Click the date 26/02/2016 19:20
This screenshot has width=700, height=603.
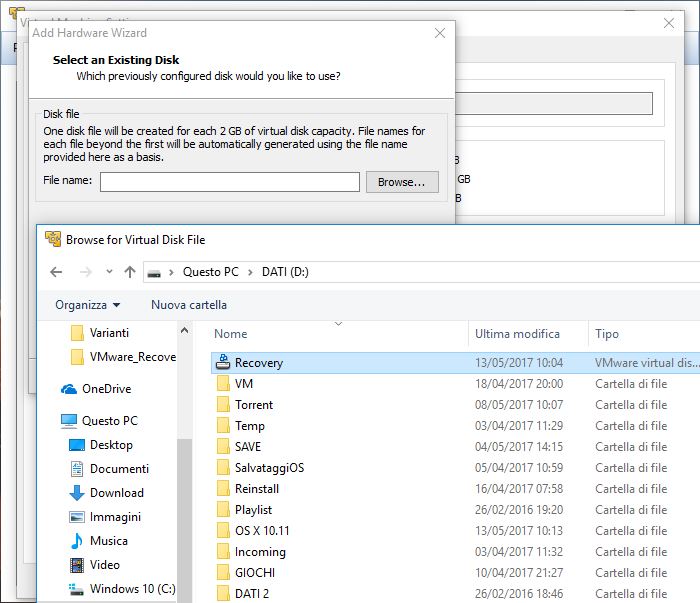pyautogui.click(x=519, y=510)
